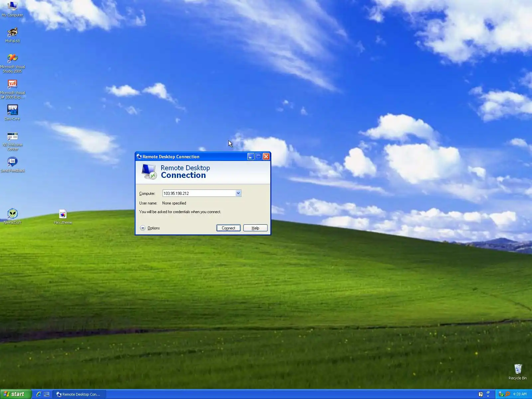Click the Remote Desktop Con... taskbar button
Screen dimensions: 532x399
[x=79, y=394]
